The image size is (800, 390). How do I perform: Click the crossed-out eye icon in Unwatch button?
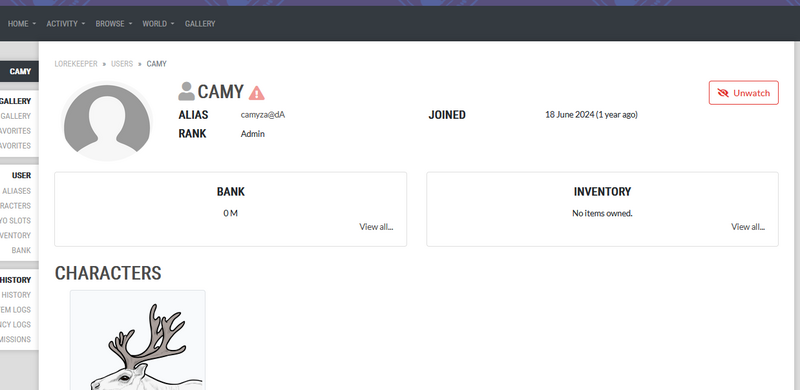coord(723,93)
